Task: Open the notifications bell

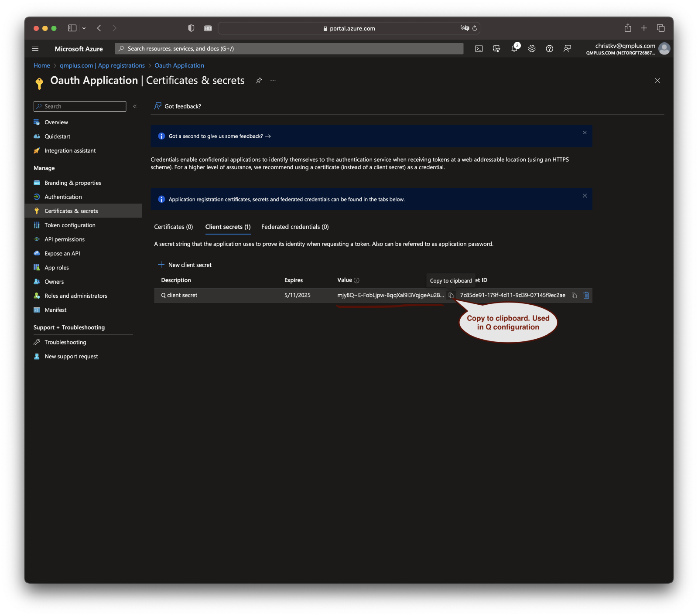Action: [x=514, y=49]
